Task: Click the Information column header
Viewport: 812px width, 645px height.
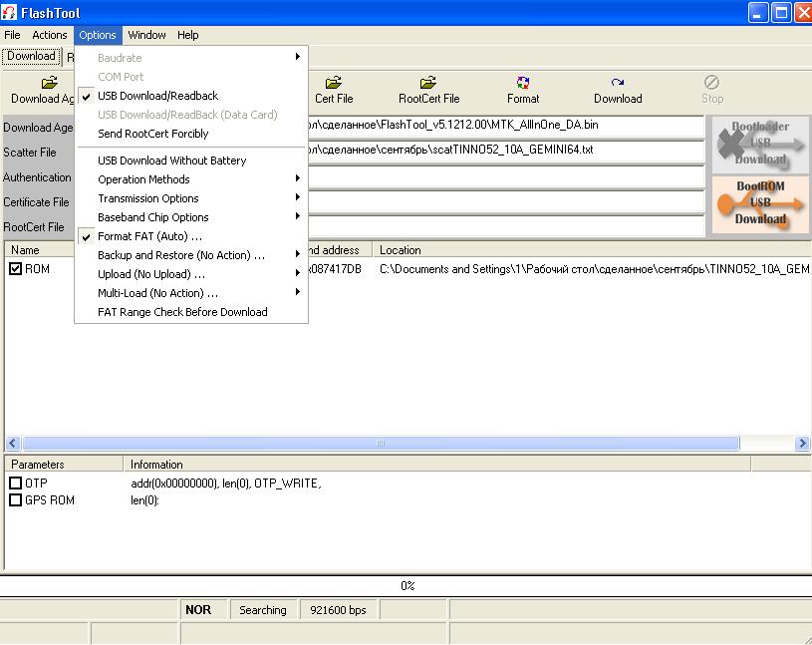Action: click(x=437, y=465)
